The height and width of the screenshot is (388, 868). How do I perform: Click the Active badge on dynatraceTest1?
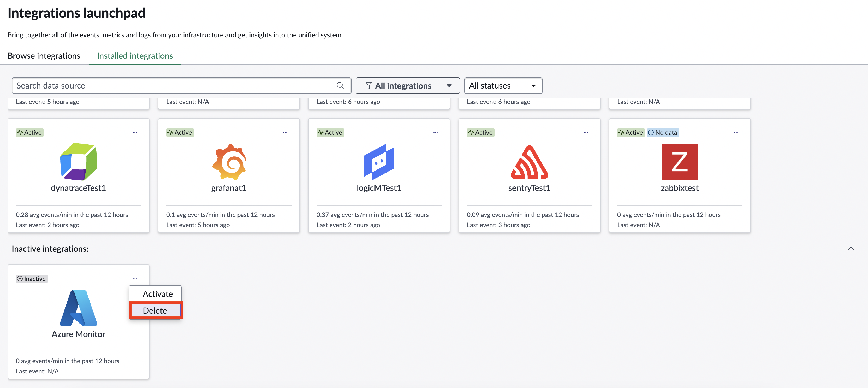point(30,133)
